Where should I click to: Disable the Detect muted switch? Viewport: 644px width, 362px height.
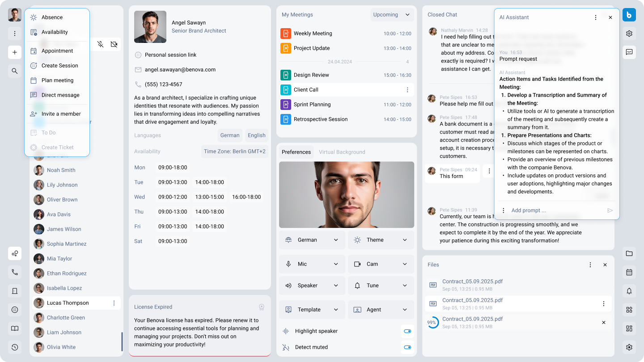pos(407,347)
